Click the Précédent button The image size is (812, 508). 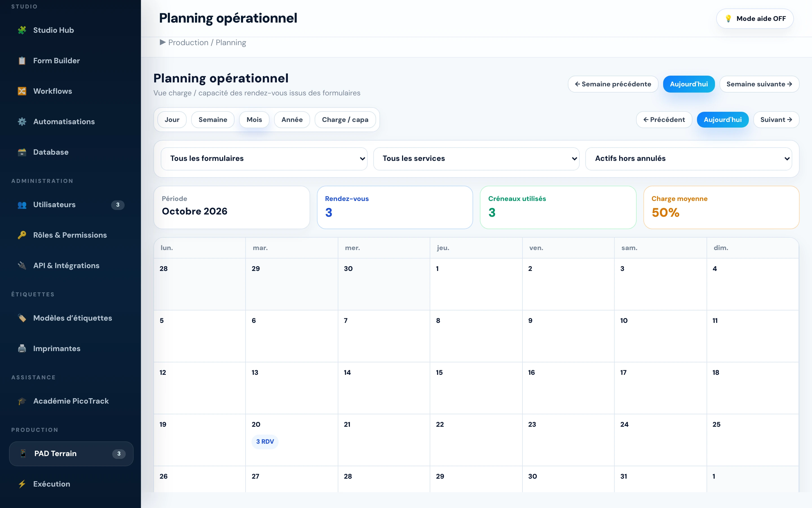click(x=664, y=120)
